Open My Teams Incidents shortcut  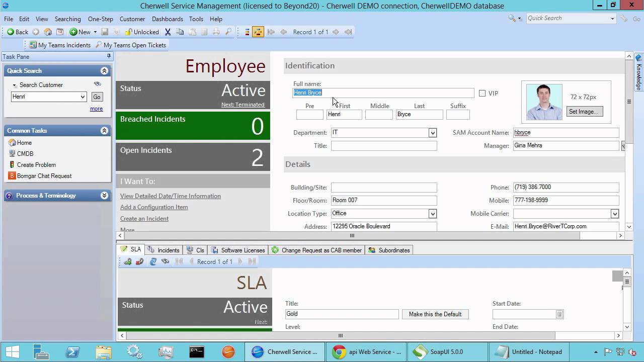60,45
